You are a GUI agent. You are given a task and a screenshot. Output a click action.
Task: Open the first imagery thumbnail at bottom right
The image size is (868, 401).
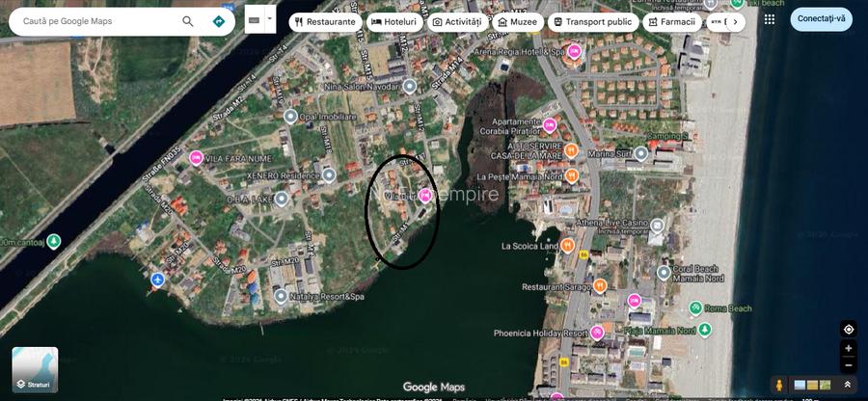[800, 386]
